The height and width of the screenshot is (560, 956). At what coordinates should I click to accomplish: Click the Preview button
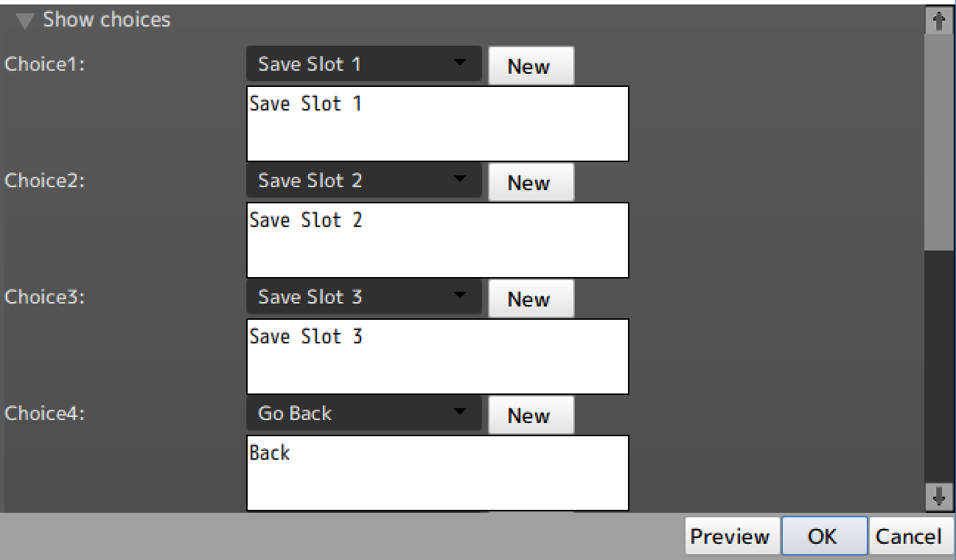coord(730,536)
